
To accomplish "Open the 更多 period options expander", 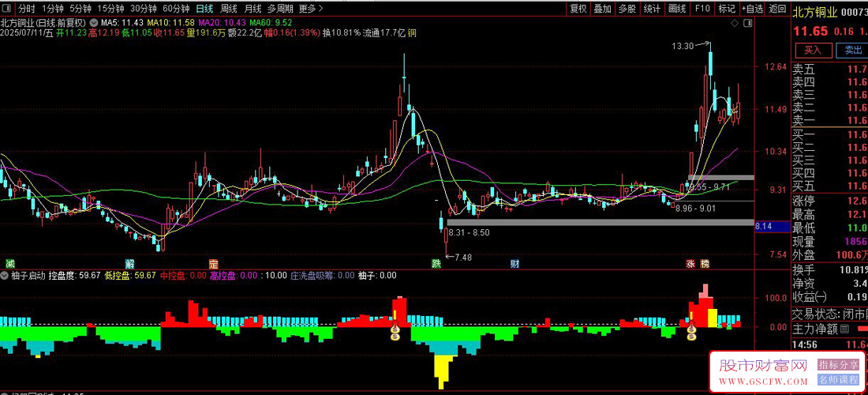I will 309,9.
